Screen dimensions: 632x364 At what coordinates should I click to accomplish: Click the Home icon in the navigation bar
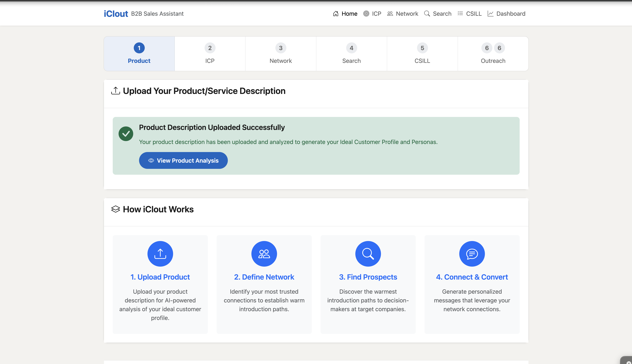[336, 14]
